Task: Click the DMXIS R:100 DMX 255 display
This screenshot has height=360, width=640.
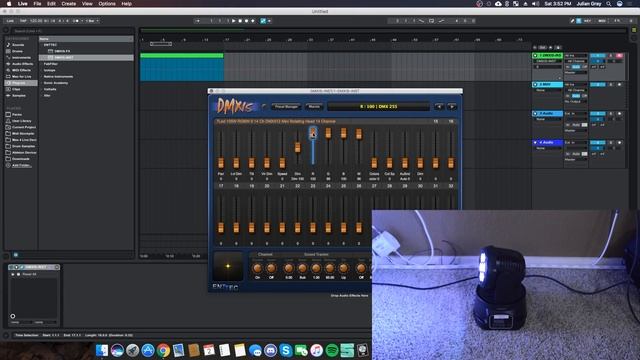Action: coord(378,107)
